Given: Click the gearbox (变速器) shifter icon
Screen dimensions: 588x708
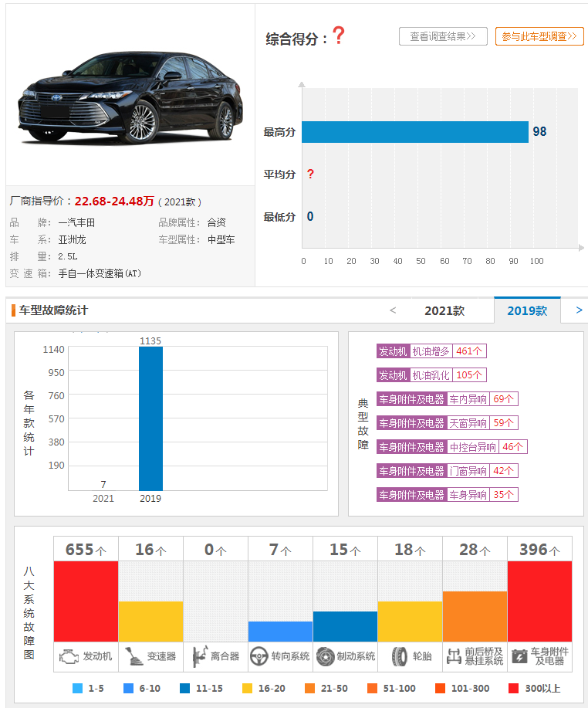Looking at the screenshot, I should point(133,656).
